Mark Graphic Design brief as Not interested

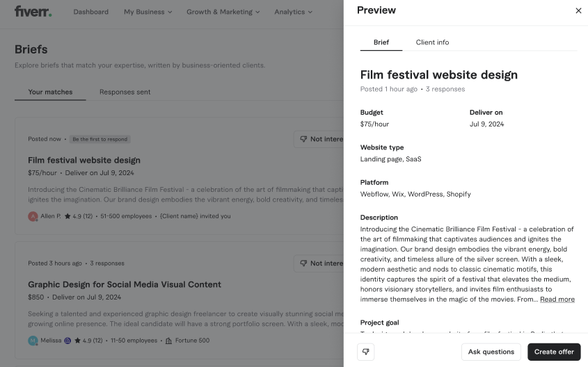320,263
